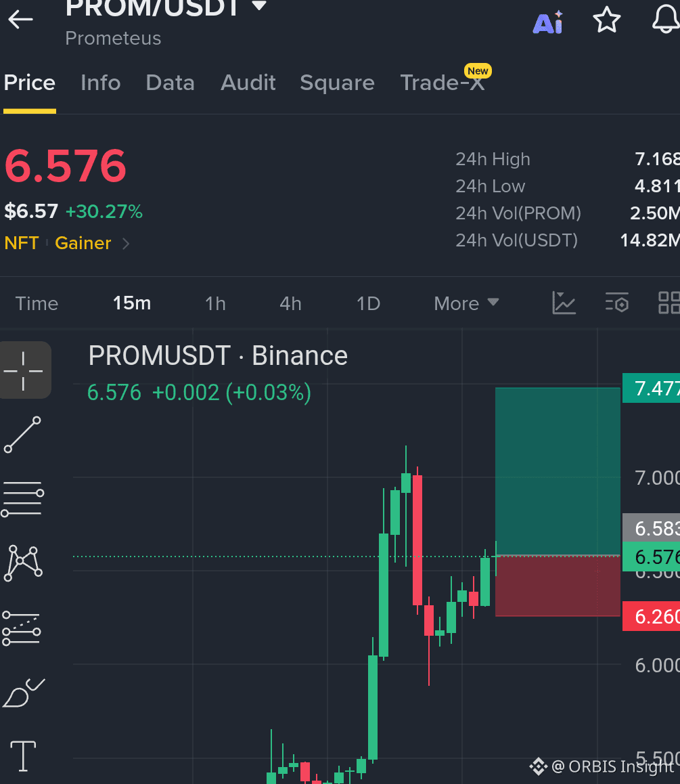
Task: Expand the PROM/USDT pair dropdown arrow
Action: (259, 5)
